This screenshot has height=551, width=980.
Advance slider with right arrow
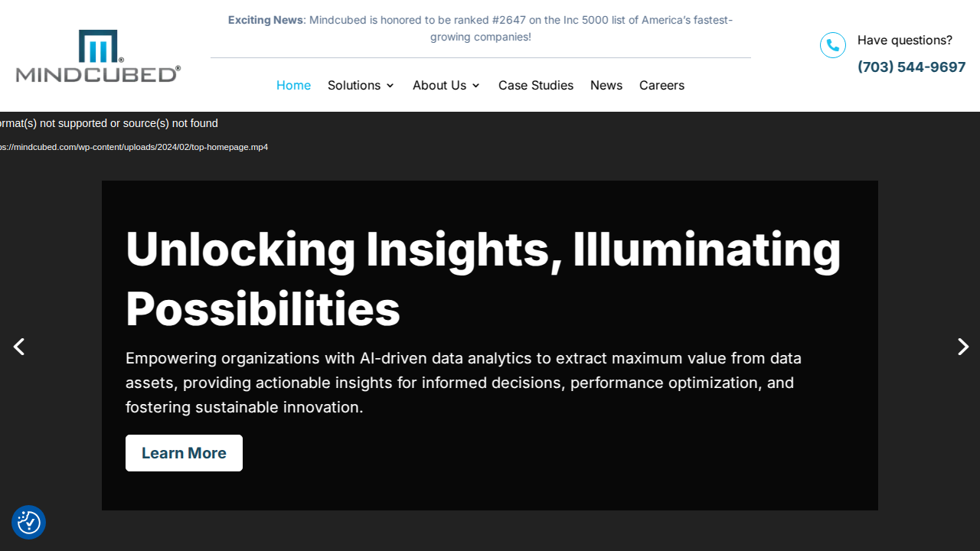point(963,347)
